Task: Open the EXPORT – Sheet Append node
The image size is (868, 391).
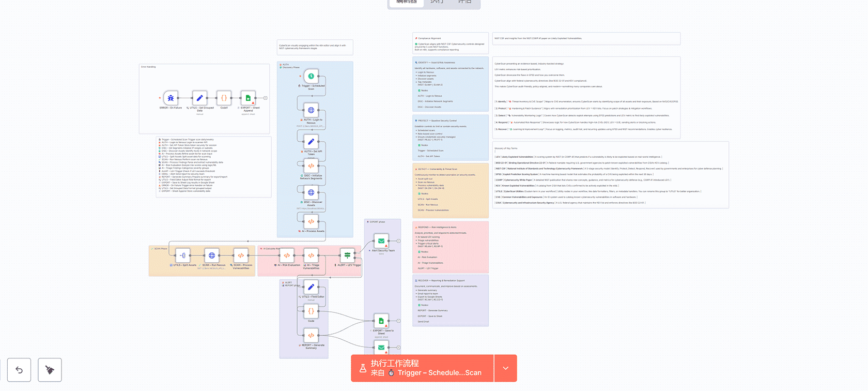Action: tap(248, 98)
